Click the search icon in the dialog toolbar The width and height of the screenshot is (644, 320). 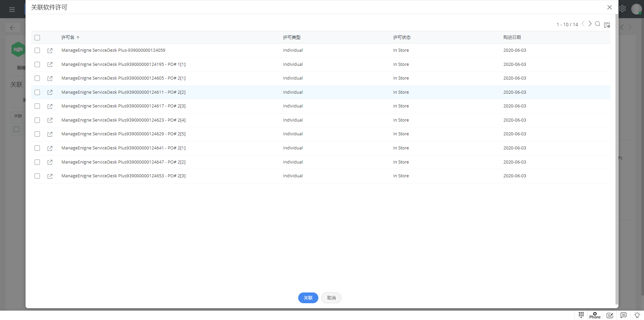(x=598, y=24)
